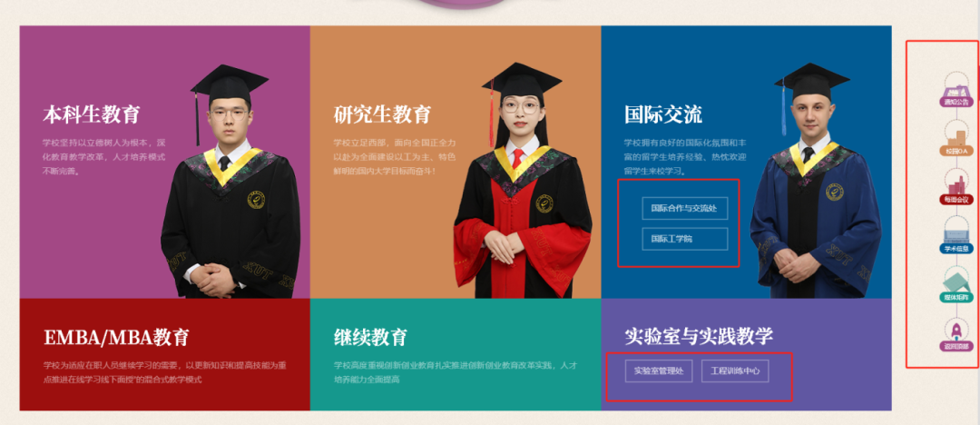The height and width of the screenshot is (425, 980).
Task: Click the 国际工学院 button
Action: pos(685,239)
